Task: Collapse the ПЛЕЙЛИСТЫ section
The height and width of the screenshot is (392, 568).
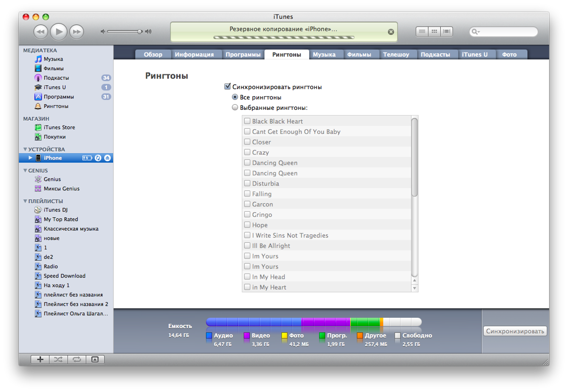Action: tap(25, 201)
